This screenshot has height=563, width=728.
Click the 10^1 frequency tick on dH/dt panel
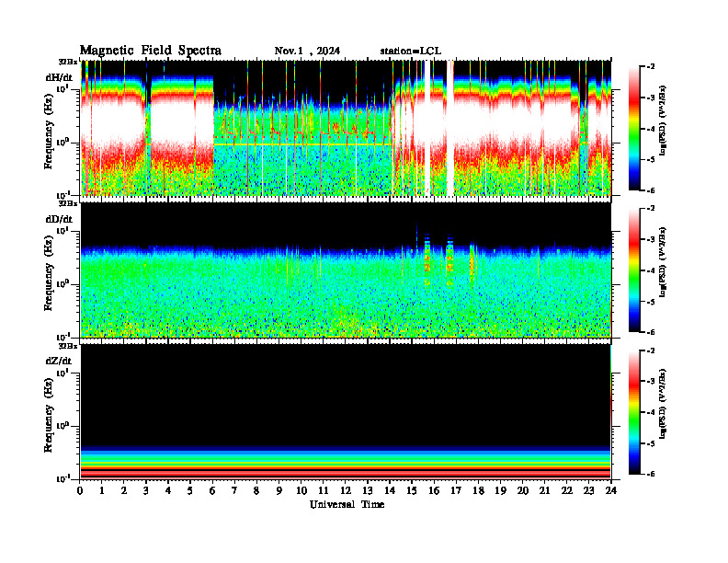click(x=63, y=88)
